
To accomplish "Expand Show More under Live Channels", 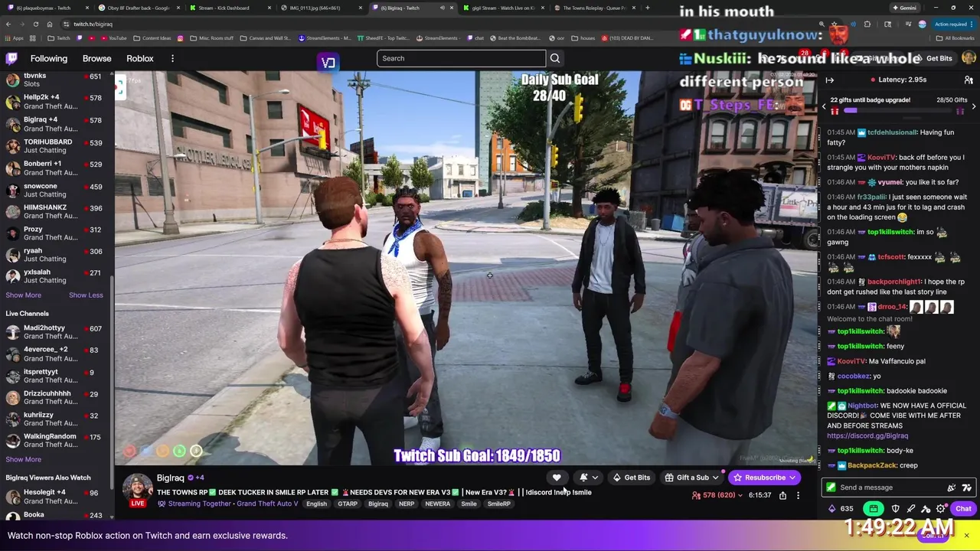I will [x=24, y=459].
